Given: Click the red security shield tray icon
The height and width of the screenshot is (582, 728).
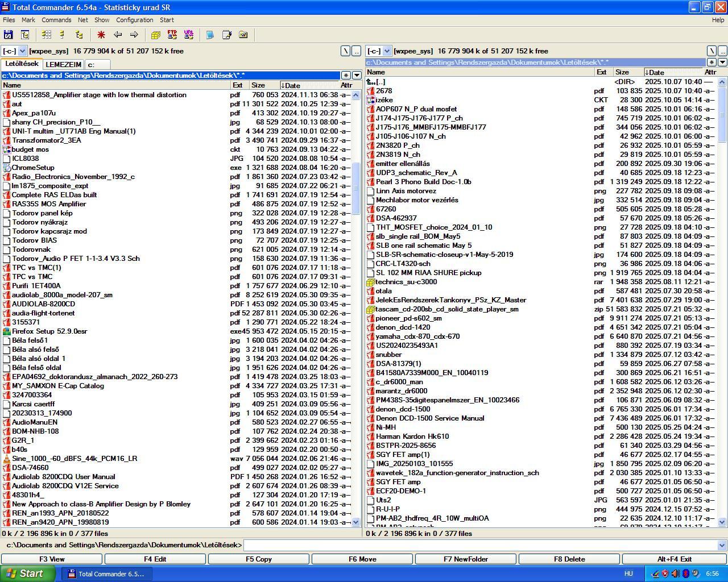Looking at the screenshot, I should click(x=665, y=574).
